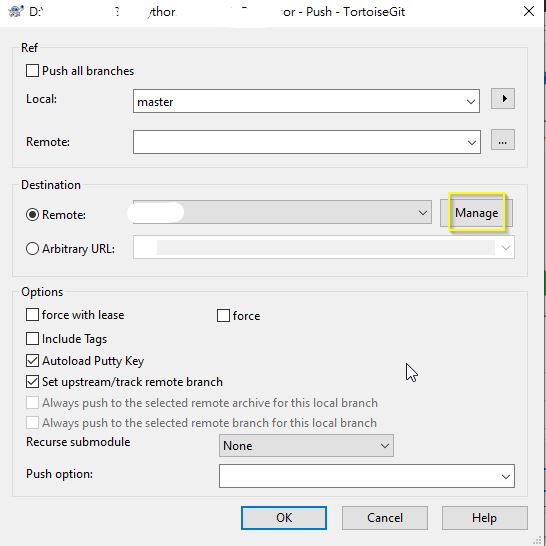Open the Ref Remote branch dropdown

[306, 142]
